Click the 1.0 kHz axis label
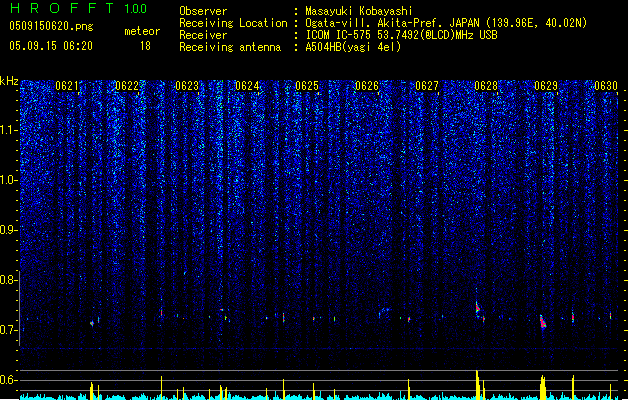 9,180
